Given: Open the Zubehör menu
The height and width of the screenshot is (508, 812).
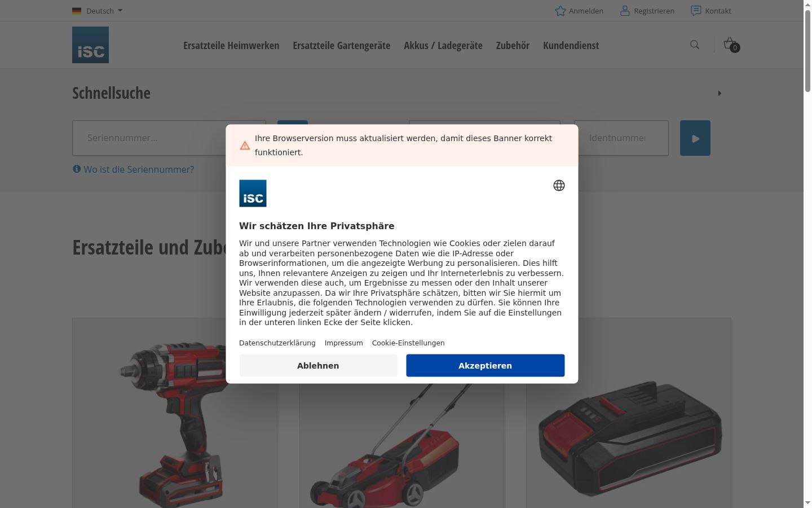Looking at the screenshot, I should (513, 45).
